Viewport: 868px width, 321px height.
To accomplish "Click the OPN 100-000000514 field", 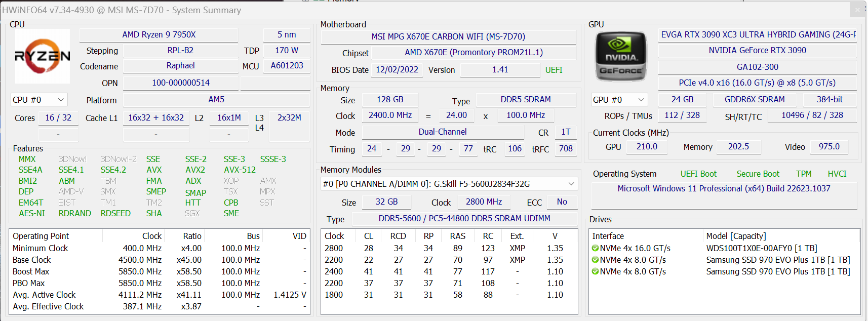I will click(180, 83).
